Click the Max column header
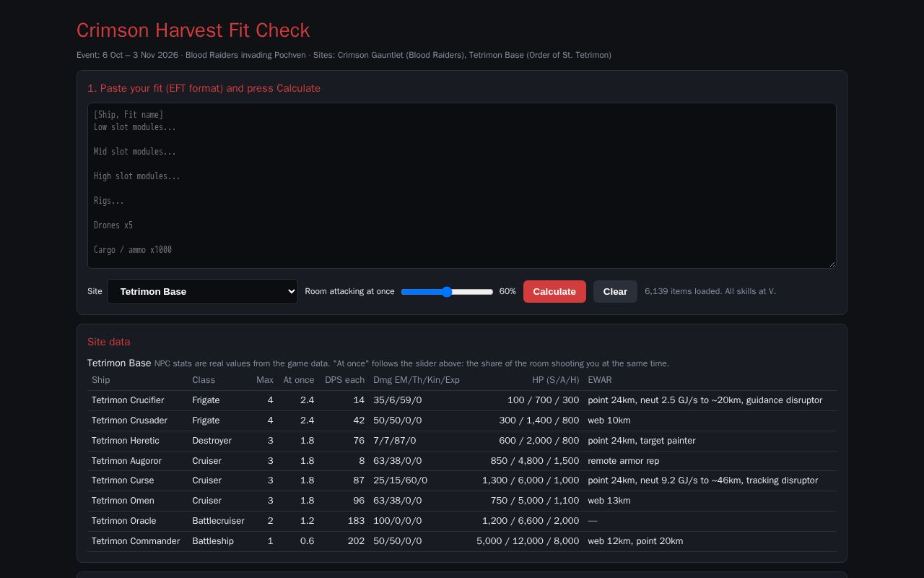 (265, 380)
